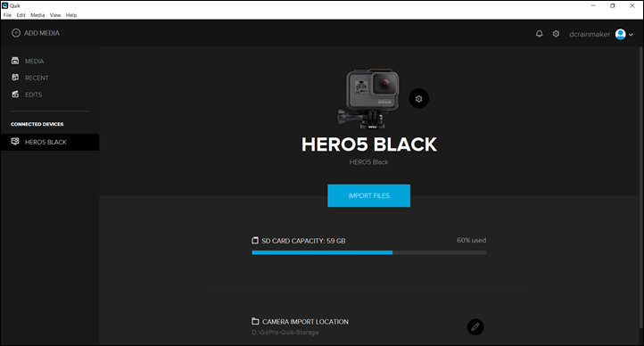Open the Media menu

point(37,15)
